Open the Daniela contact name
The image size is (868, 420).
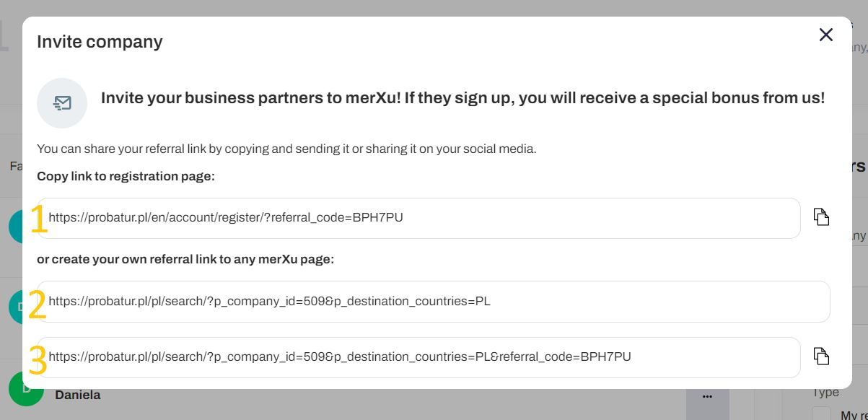click(77, 395)
